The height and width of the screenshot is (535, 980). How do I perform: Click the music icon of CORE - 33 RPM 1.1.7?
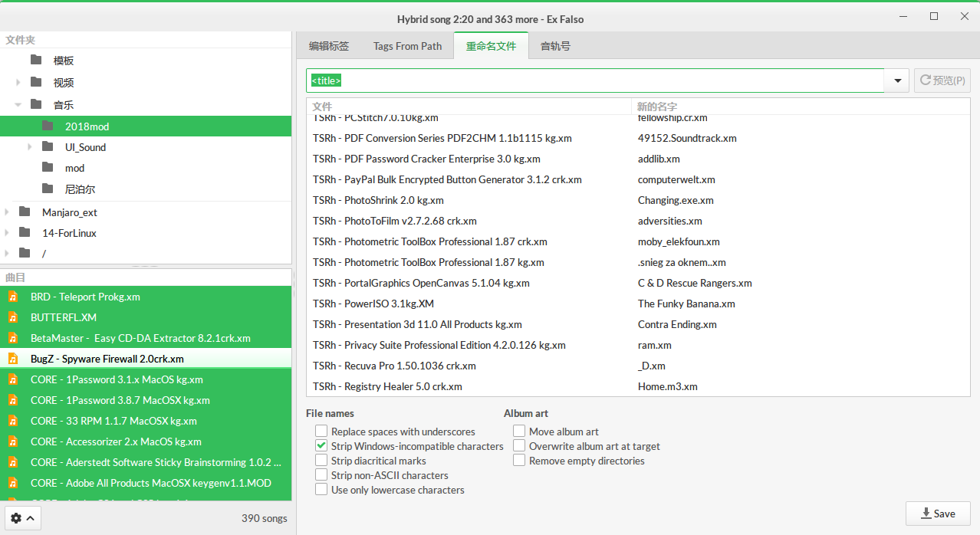tap(13, 421)
